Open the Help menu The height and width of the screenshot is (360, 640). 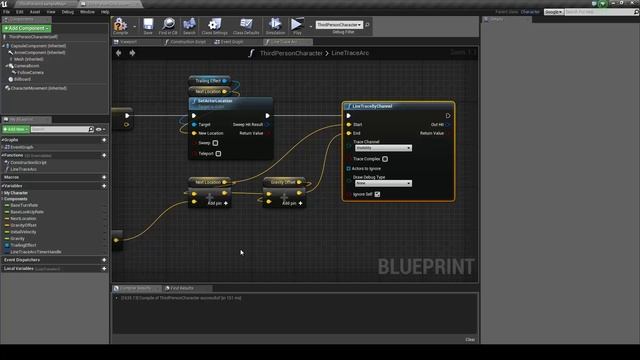click(105, 12)
